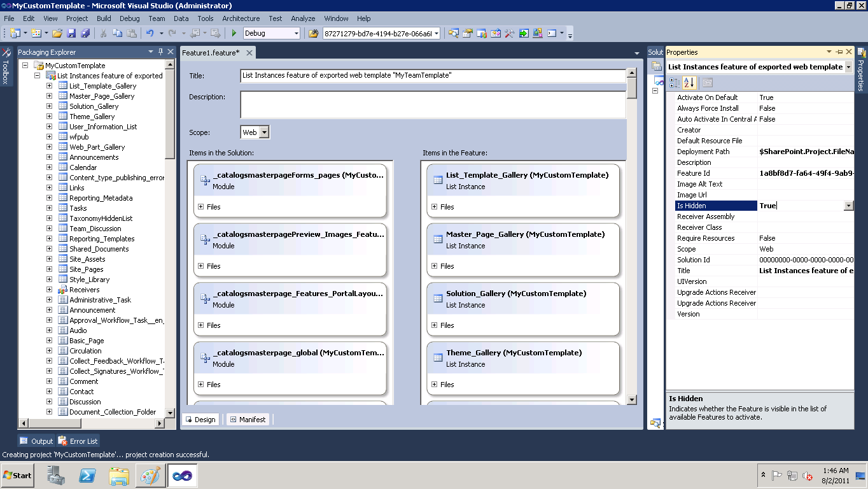The height and width of the screenshot is (489, 868).
Task: Toggle auto-hide pin on Packaging Explorer
Action: click(161, 52)
